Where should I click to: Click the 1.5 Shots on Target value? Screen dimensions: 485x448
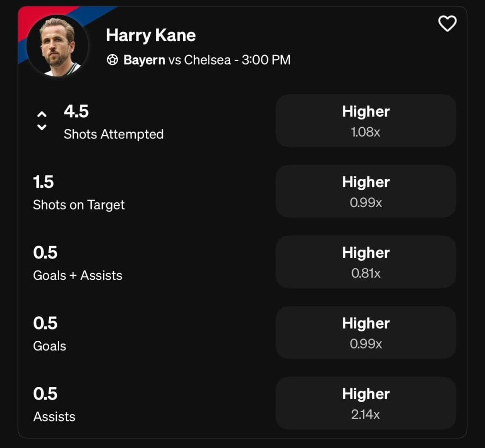[x=43, y=182]
